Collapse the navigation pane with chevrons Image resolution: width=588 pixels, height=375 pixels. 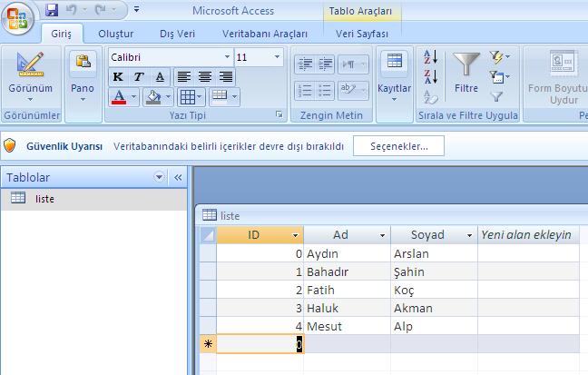click(x=178, y=178)
